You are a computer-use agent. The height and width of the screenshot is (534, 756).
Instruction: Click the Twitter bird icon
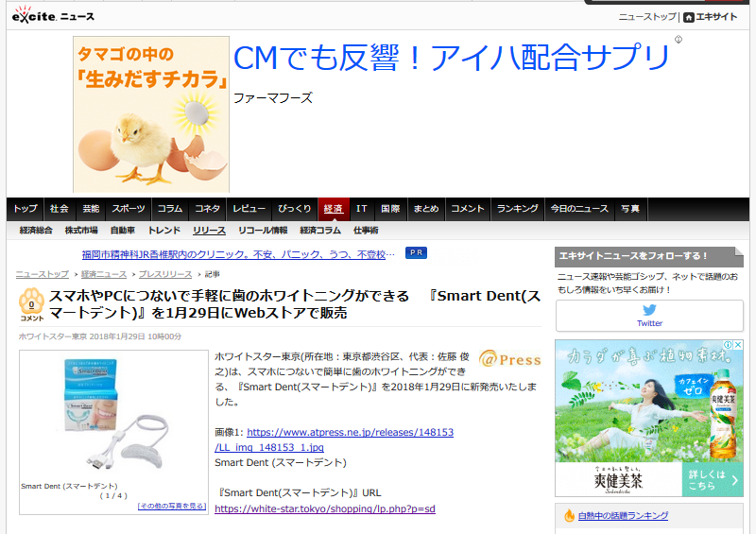(x=649, y=310)
